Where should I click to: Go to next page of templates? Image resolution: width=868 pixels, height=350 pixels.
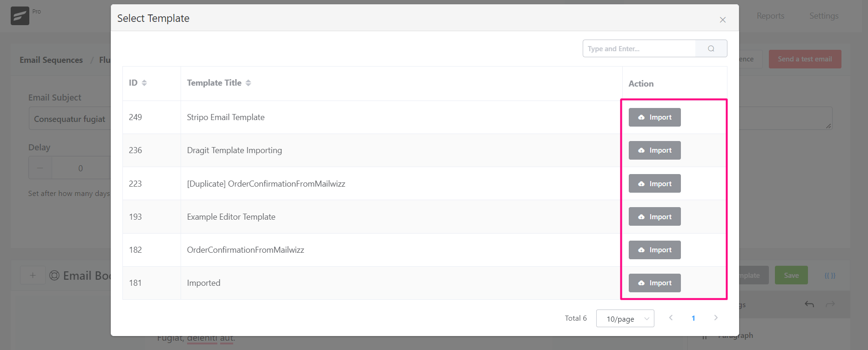coord(716,318)
